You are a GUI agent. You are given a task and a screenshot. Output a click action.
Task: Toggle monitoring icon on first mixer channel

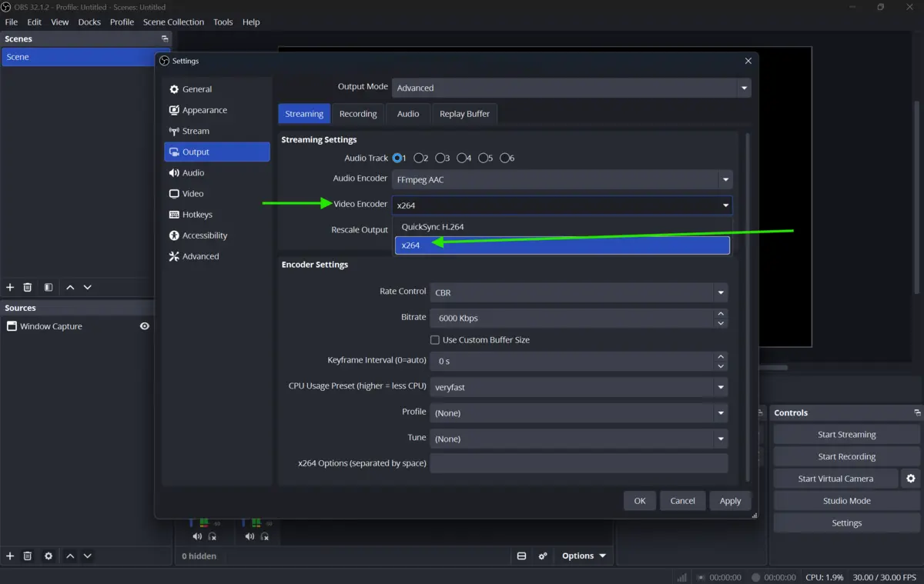[213, 536]
